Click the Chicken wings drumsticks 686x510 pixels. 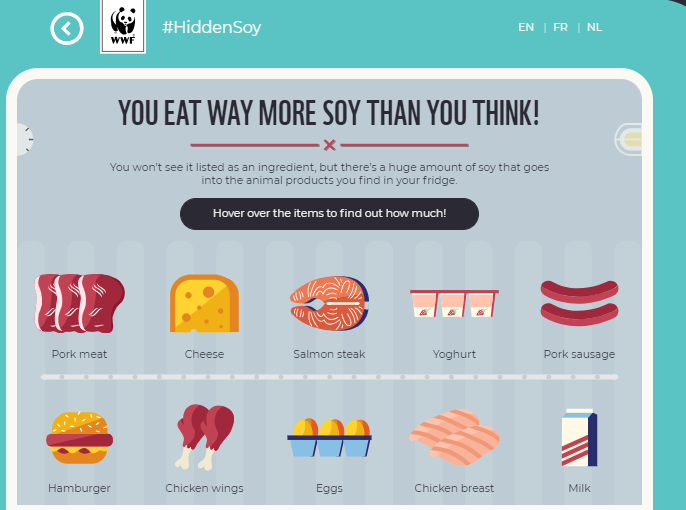pyautogui.click(x=204, y=437)
